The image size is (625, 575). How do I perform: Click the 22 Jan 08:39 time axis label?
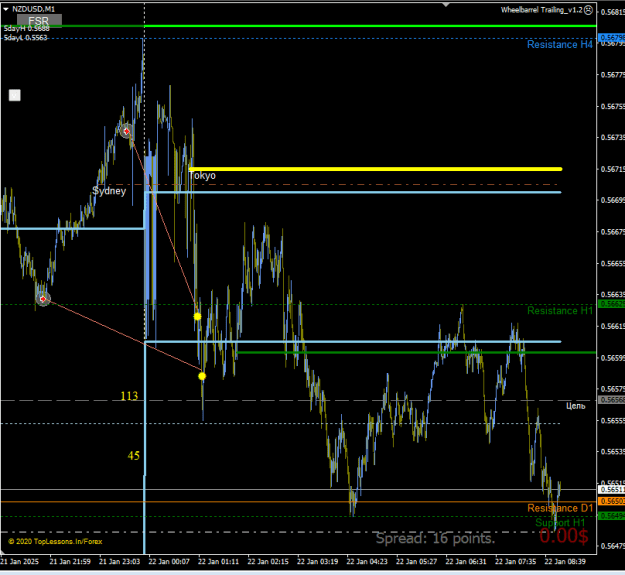coord(565,561)
